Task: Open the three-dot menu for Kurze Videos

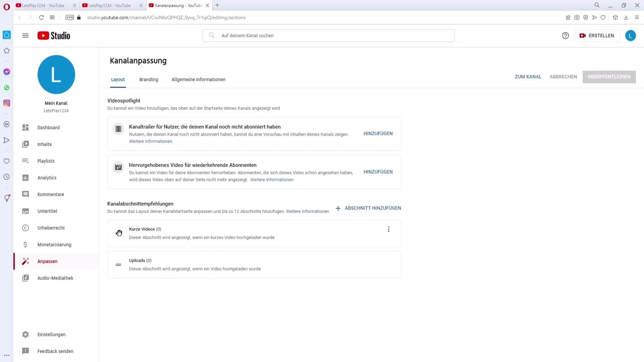Action: click(389, 229)
